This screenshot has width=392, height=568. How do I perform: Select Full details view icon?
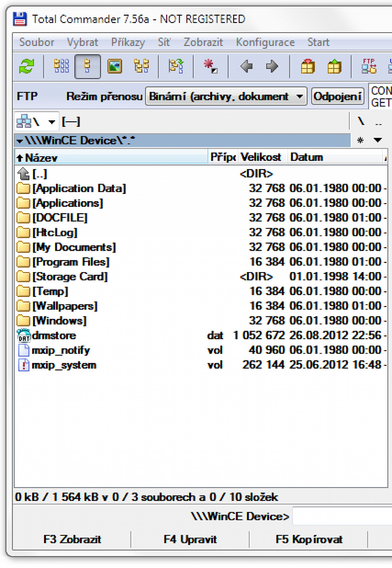88,66
